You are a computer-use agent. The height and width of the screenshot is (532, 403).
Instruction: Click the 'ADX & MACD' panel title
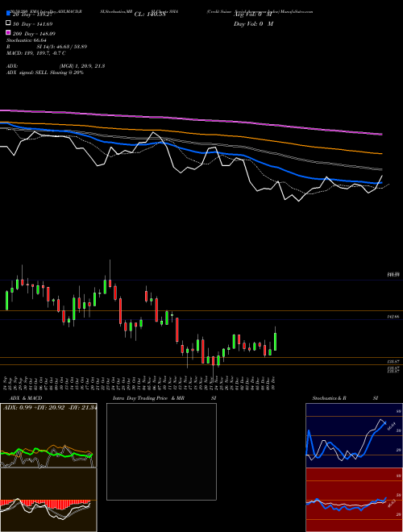click(26, 398)
